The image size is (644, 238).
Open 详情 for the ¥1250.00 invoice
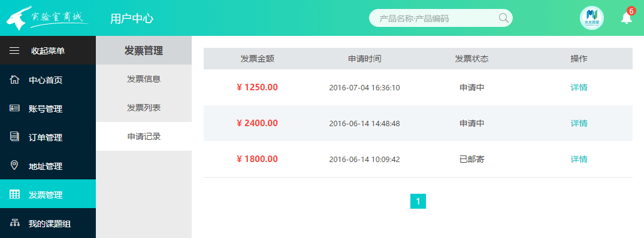click(x=579, y=87)
